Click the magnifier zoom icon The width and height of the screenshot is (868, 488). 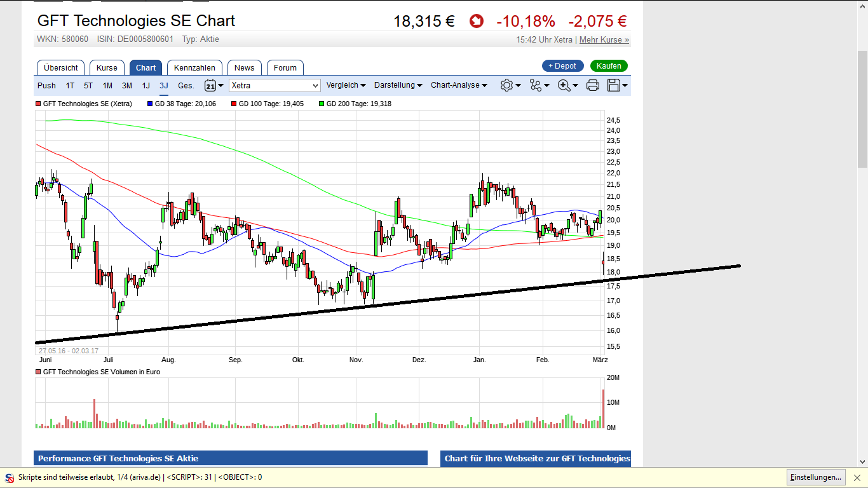point(564,85)
